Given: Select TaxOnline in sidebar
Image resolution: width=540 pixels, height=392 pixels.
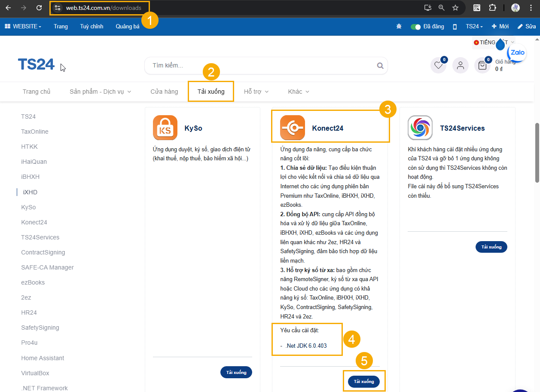Looking at the screenshot, I should click(x=35, y=132).
